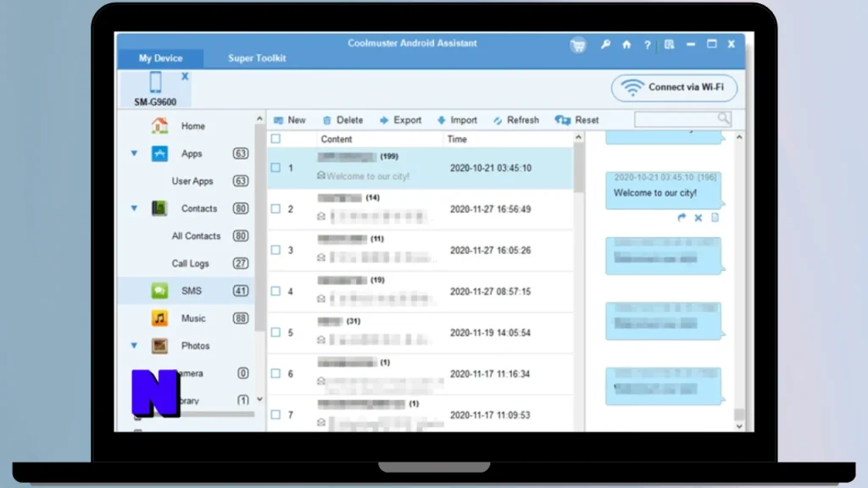The image size is (868, 488).
Task: Click the chat panel scrollbar thumb
Action: click(739, 415)
